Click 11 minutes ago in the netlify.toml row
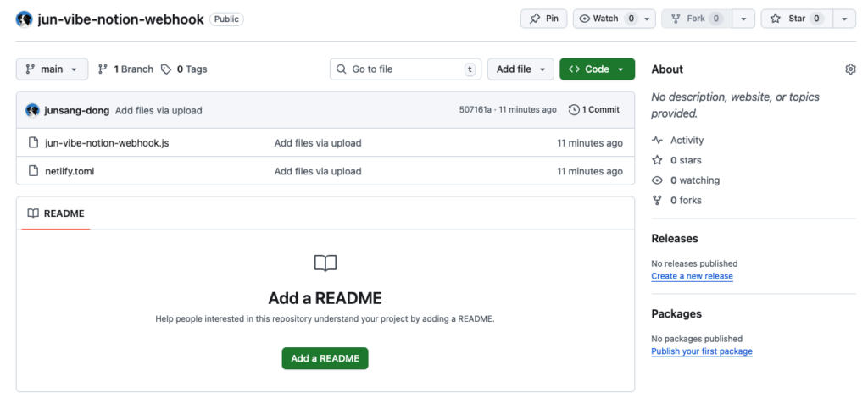The width and height of the screenshot is (868, 404). point(590,171)
